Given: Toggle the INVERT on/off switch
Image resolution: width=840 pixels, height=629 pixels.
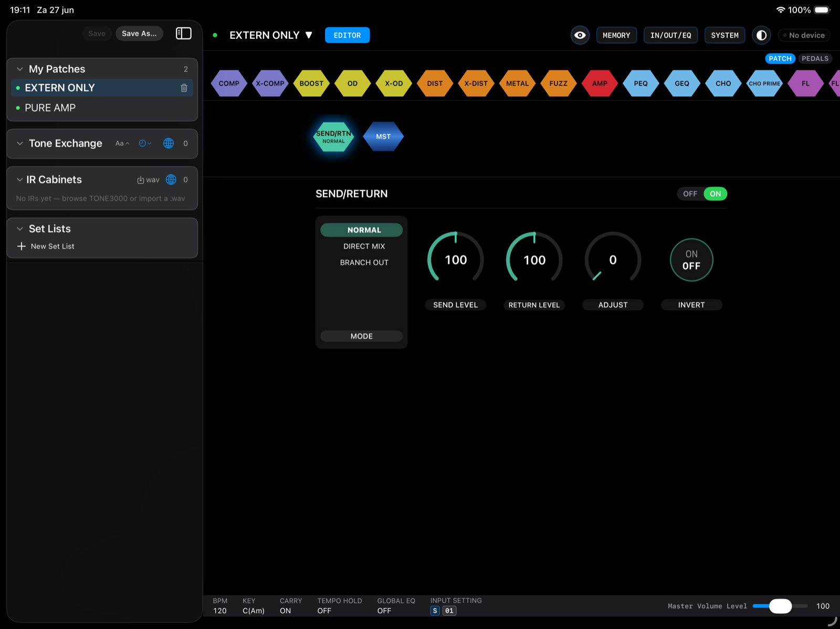Looking at the screenshot, I should point(691,260).
